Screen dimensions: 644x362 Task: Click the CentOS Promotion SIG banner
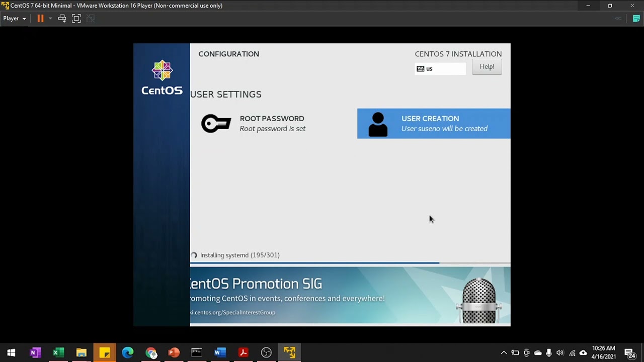click(350, 295)
